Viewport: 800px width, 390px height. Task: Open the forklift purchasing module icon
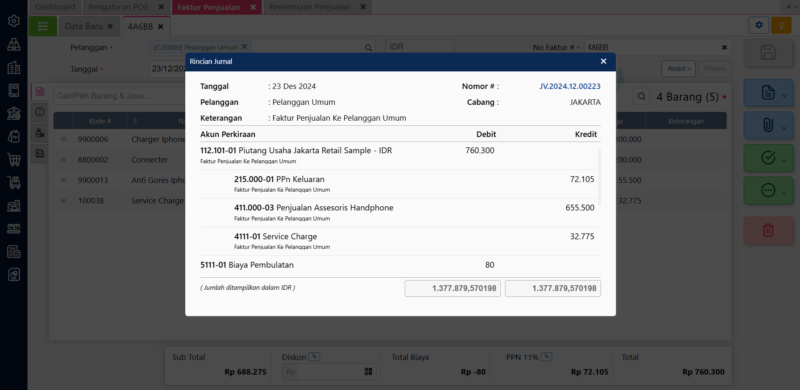coord(14,183)
